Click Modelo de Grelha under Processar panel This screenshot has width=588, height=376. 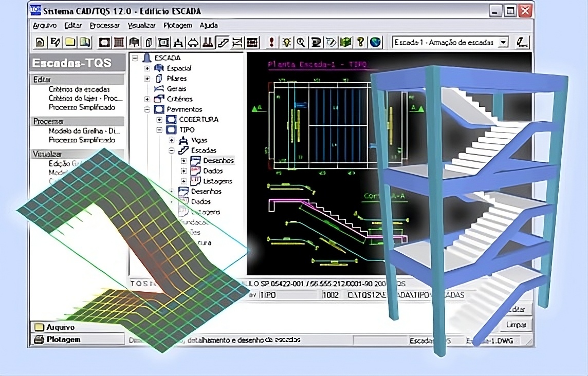click(x=82, y=131)
